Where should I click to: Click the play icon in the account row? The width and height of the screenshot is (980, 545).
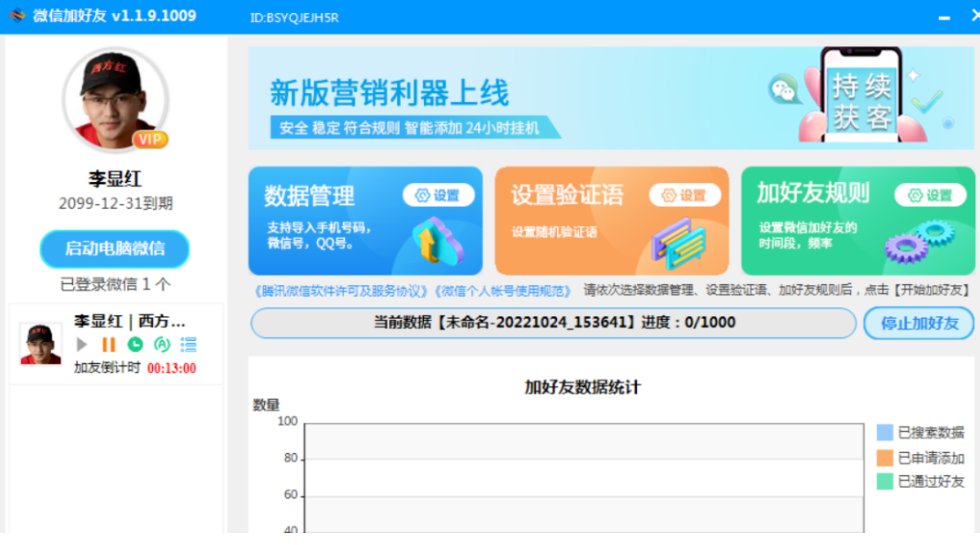pos(81,344)
